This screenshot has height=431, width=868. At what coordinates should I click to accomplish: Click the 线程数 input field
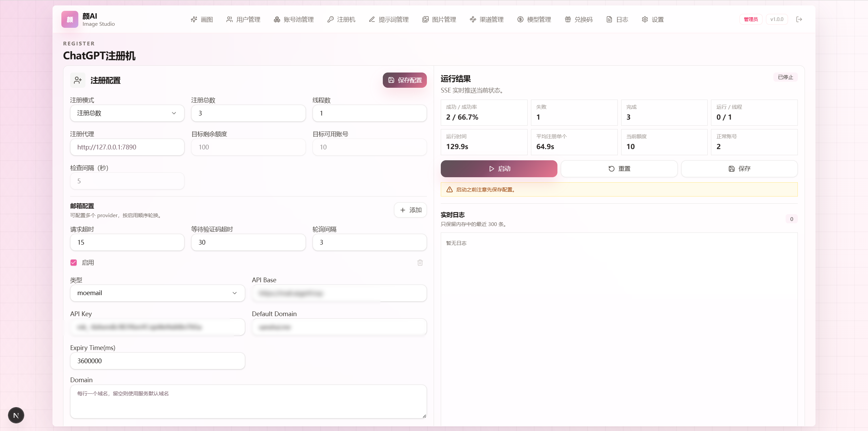(x=370, y=113)
